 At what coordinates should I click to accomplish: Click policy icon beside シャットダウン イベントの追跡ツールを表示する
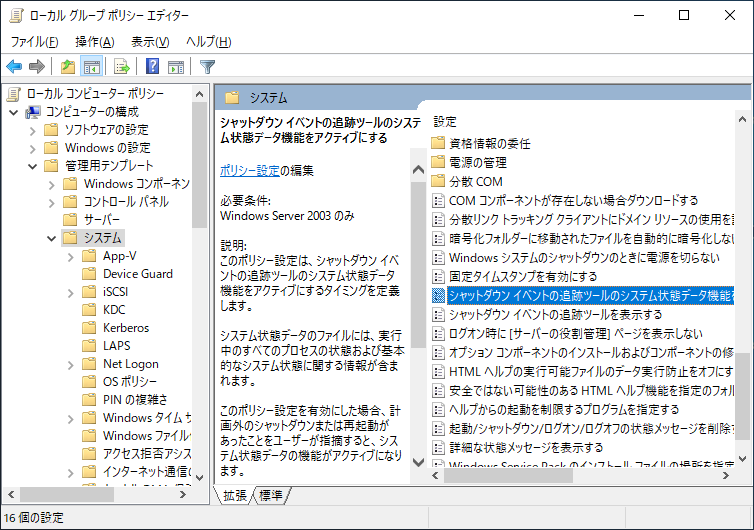438,314
